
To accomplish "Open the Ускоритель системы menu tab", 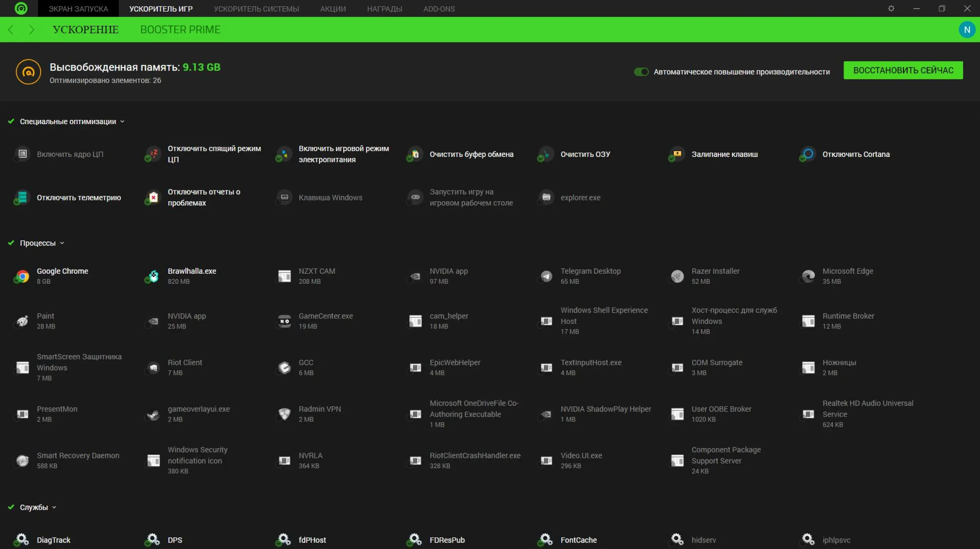I will pos(256,8).
